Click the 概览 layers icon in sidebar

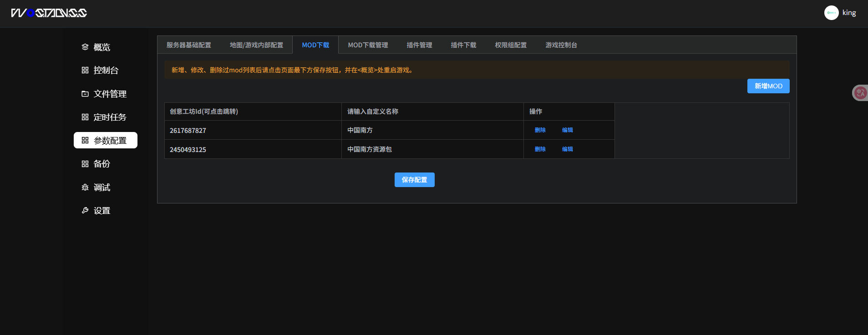85,47
